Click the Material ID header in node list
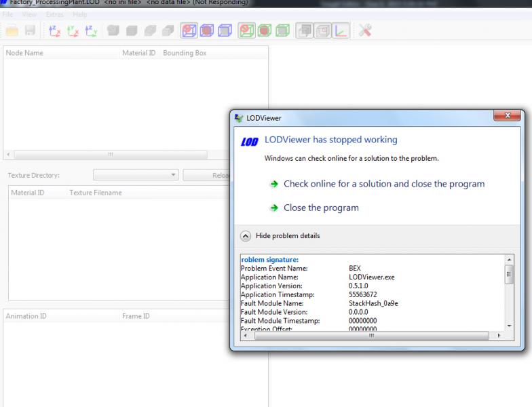Screen dimensions: 532x407 coord(138,53)
